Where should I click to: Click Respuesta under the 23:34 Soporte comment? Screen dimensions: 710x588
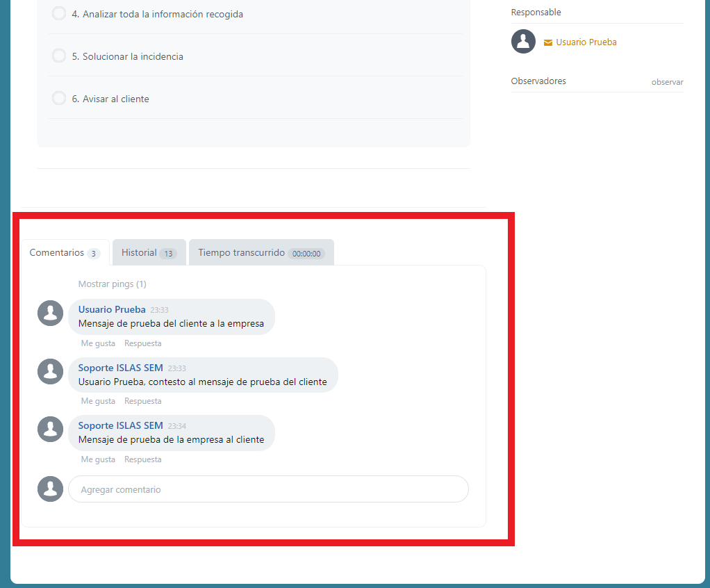[142, 459]
